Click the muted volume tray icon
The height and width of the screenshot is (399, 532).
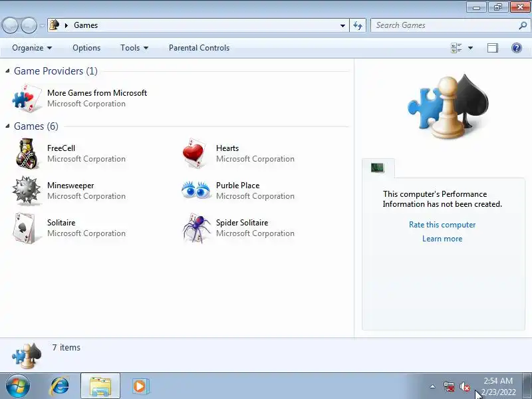(x=464, y=386)
